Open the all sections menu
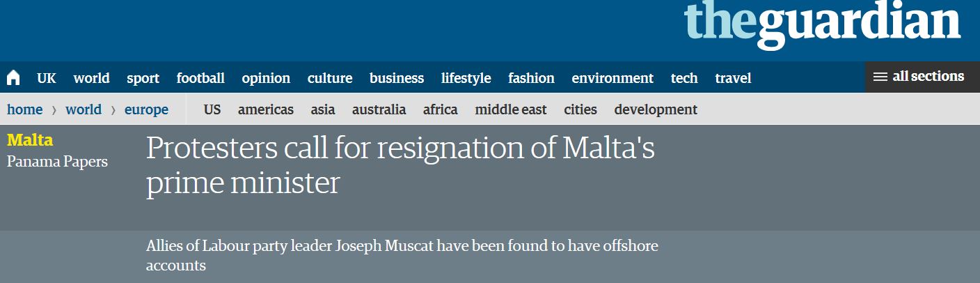 click(x=919, y=77)
